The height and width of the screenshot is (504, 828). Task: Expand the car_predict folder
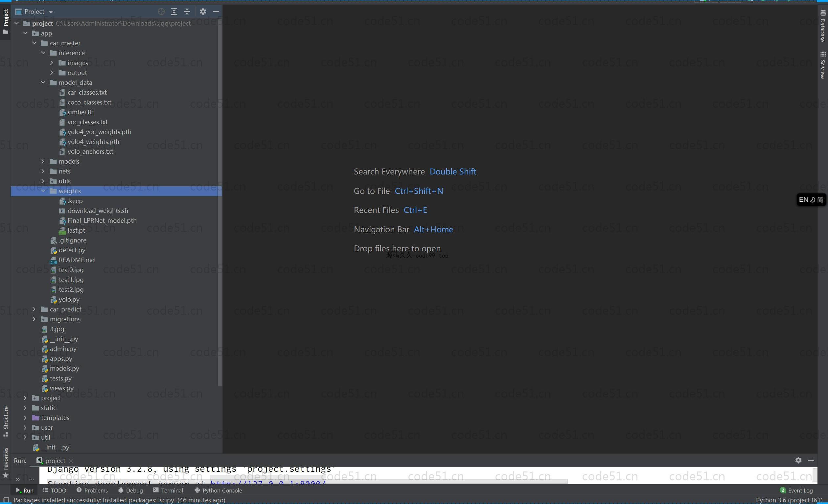34,309
